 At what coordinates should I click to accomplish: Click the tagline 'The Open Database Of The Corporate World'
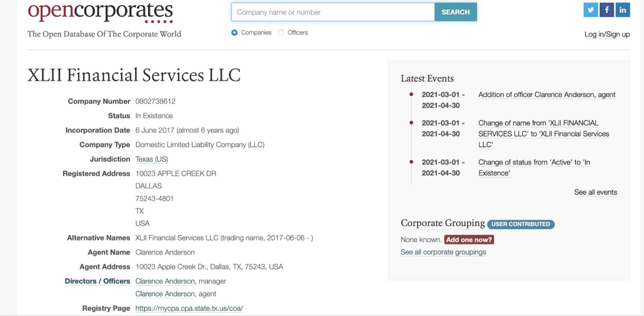coord(104,34)
